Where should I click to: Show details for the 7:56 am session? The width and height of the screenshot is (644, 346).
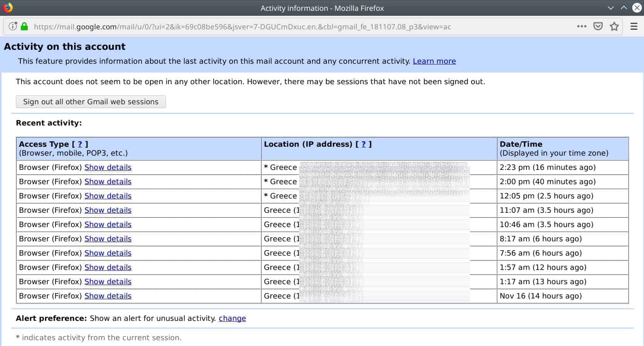click(108, 253)
